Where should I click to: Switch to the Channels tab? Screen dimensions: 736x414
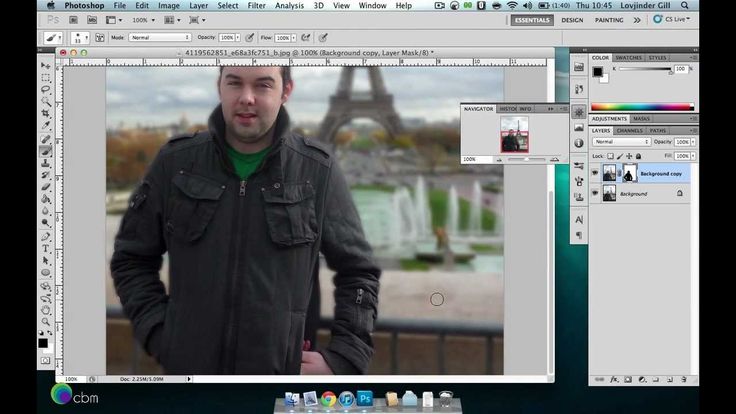[x=630, y=130]
